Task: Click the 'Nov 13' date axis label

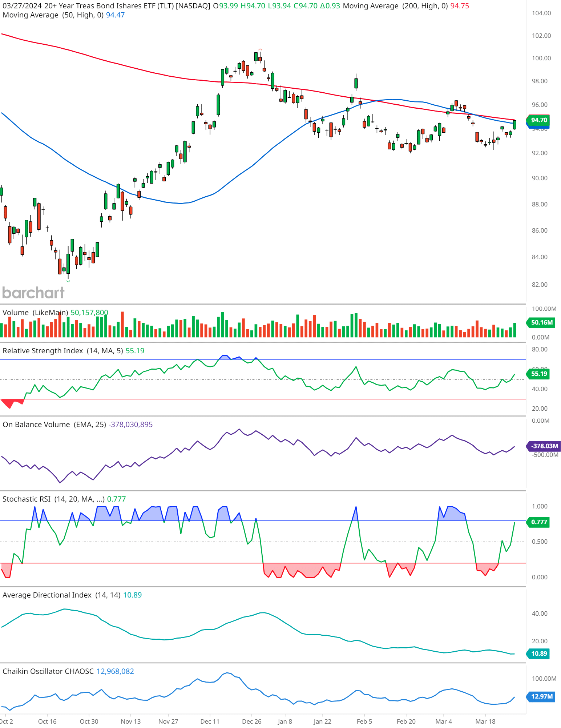Action: [131, 721]
